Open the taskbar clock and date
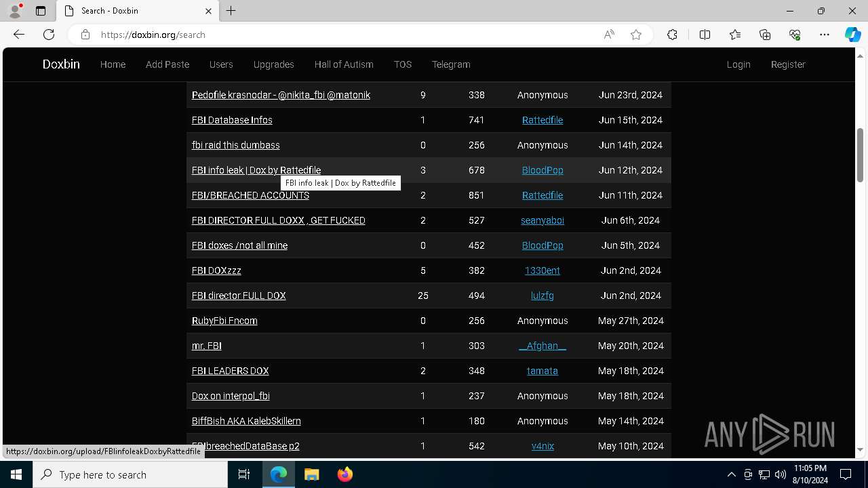This screenshot has width=868, height=488. pyautogui.click(x=810, y=474)
